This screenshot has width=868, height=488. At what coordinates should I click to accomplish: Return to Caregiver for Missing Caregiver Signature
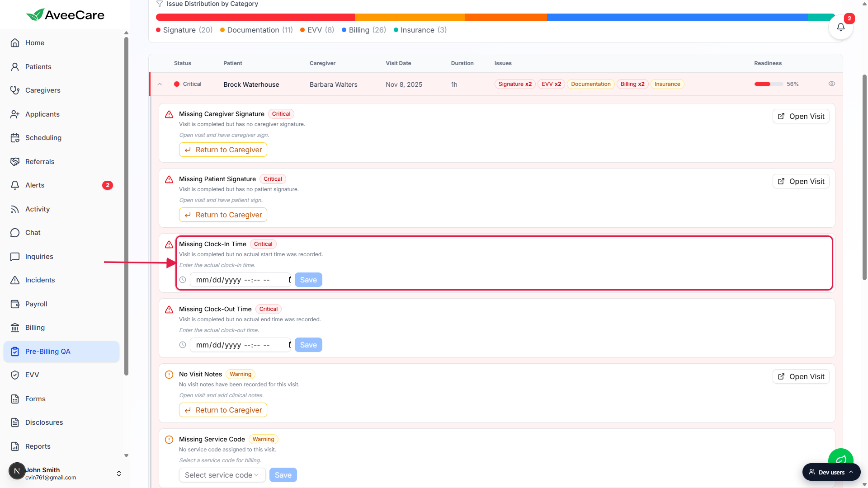[x=223, y=150]
